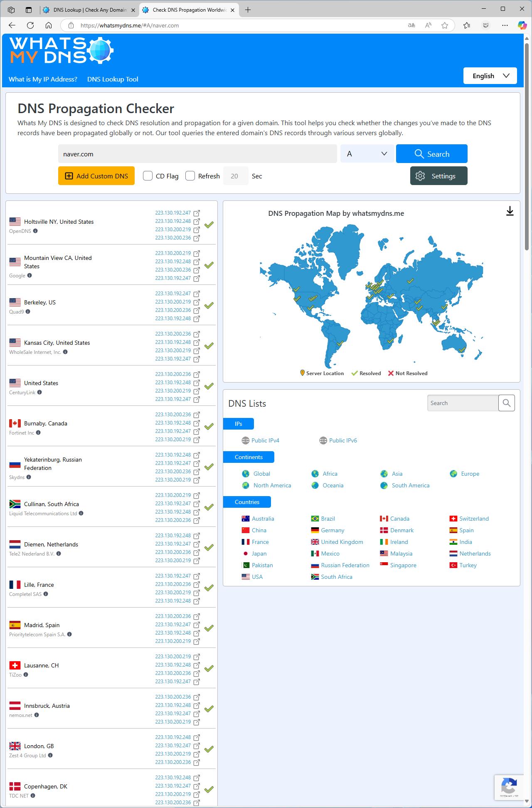Viewport: 532px width, 808px height.
Task: Expand the record type A dropdown
Action: point(367,154)
